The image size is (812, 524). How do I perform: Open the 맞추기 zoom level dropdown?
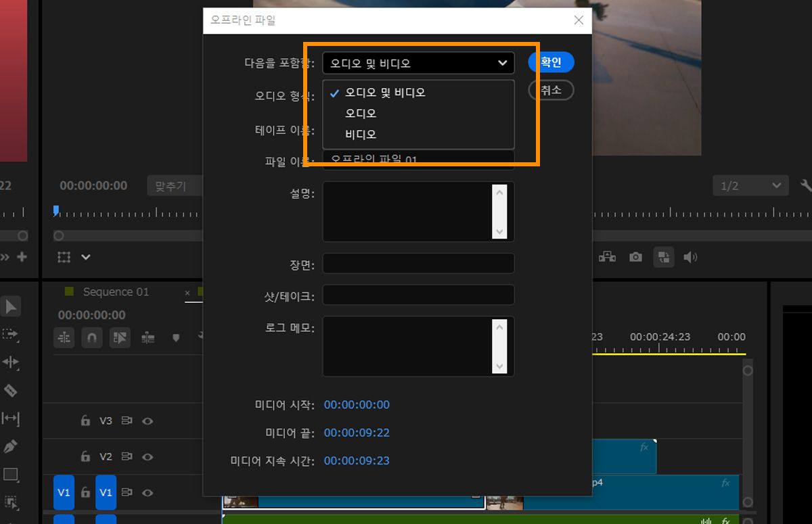coord(175,186)
